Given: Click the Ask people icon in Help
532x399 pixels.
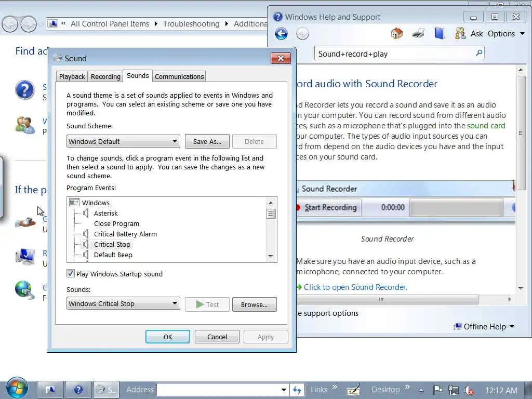Looking at the screenshot, I should tap(460, 33).
